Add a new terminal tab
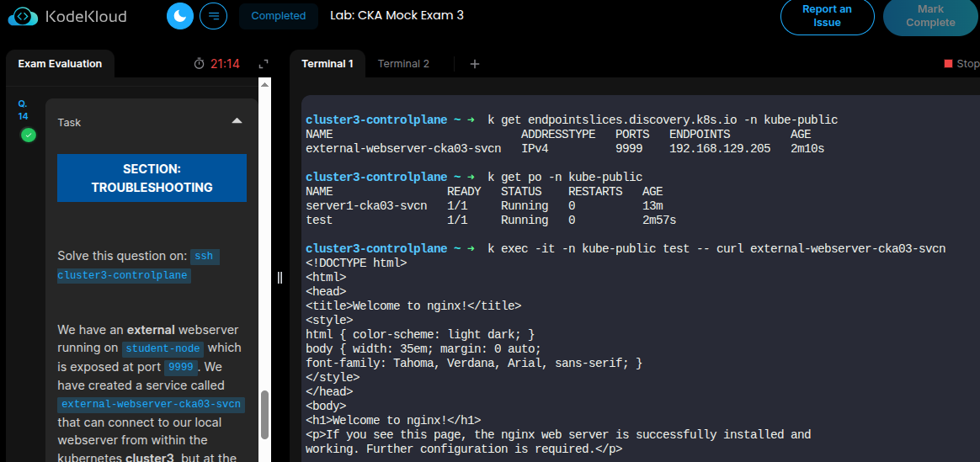980x462 pixels. (474, 64)
